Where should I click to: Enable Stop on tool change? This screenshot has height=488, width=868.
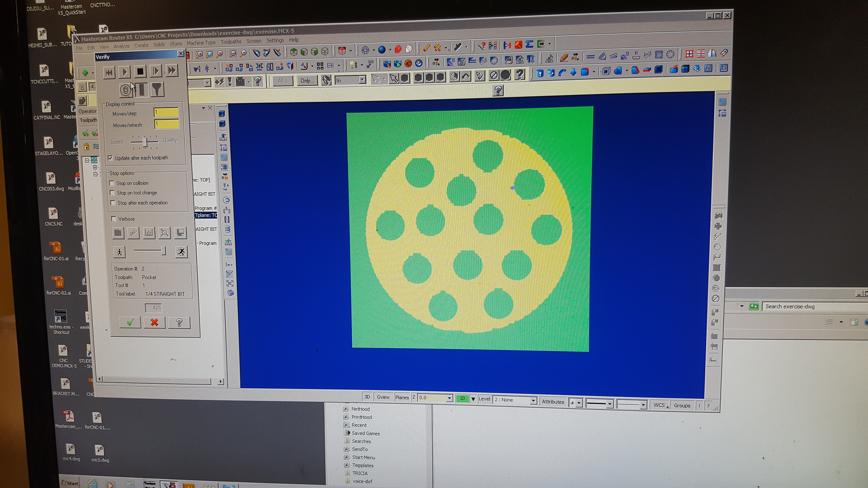(113, 193)
